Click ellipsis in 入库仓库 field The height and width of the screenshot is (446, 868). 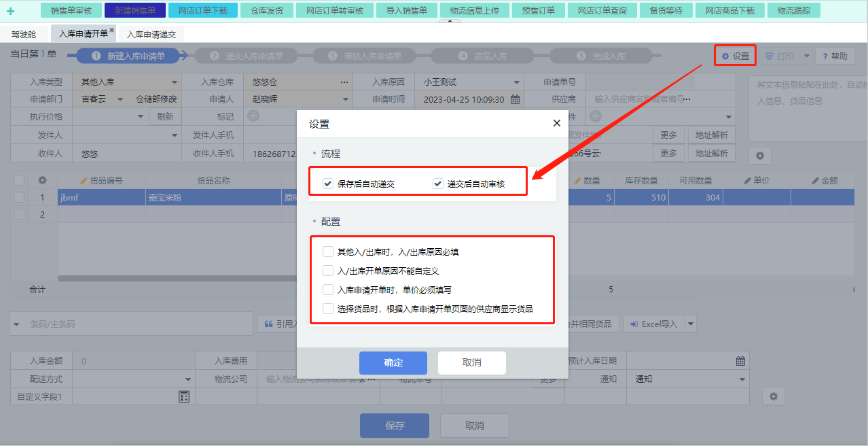pyautogui.click(x=344, y=82)
